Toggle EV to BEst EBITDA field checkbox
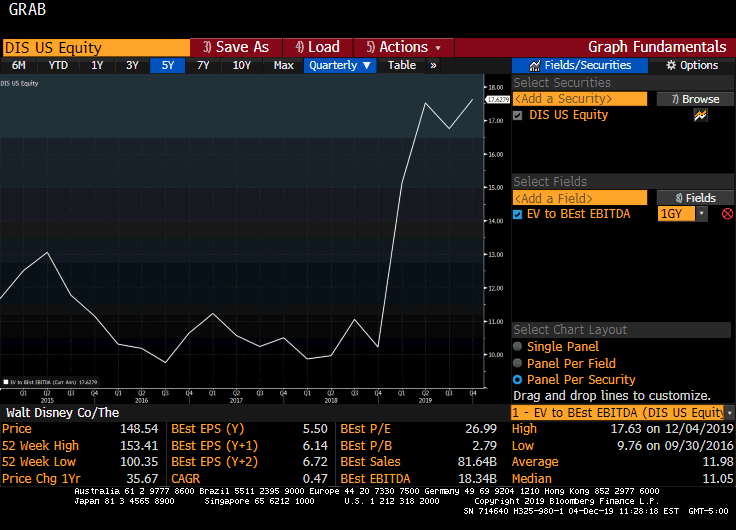736x530 pixels. click(x=517, y=215)
